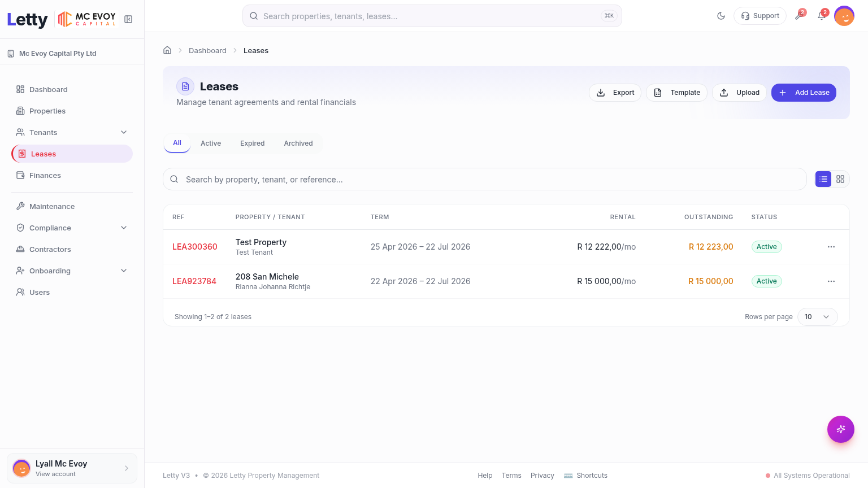The width and height of the screenshot is (868, 488).
Task: Open Contractors in the sidebar
Action: pyautogui.click(x=72, y=249)
